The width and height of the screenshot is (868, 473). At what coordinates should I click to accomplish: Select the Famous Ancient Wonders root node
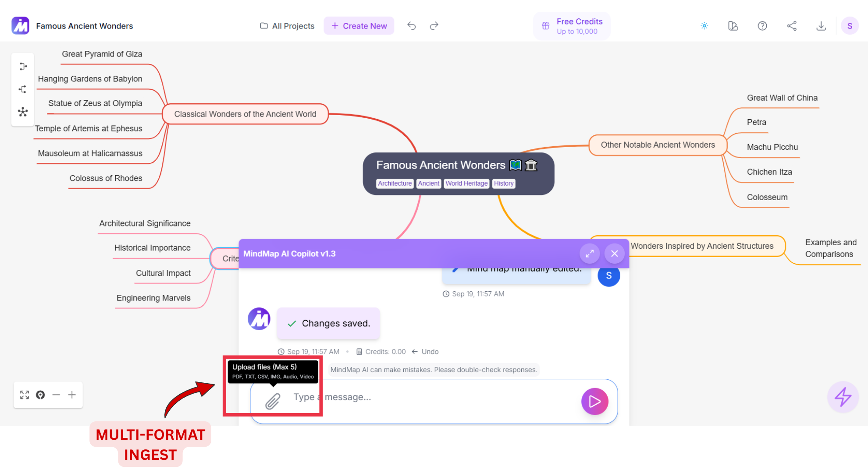(459, 174)
